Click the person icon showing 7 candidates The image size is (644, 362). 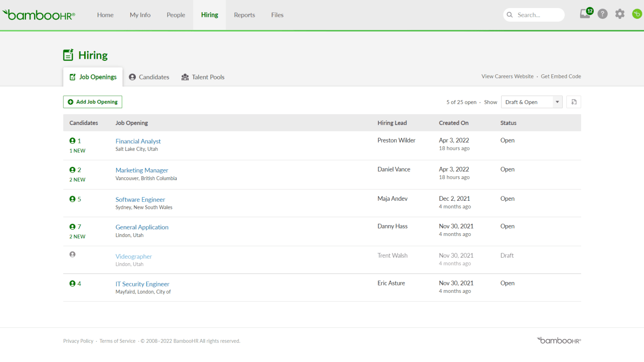(73, 226)
